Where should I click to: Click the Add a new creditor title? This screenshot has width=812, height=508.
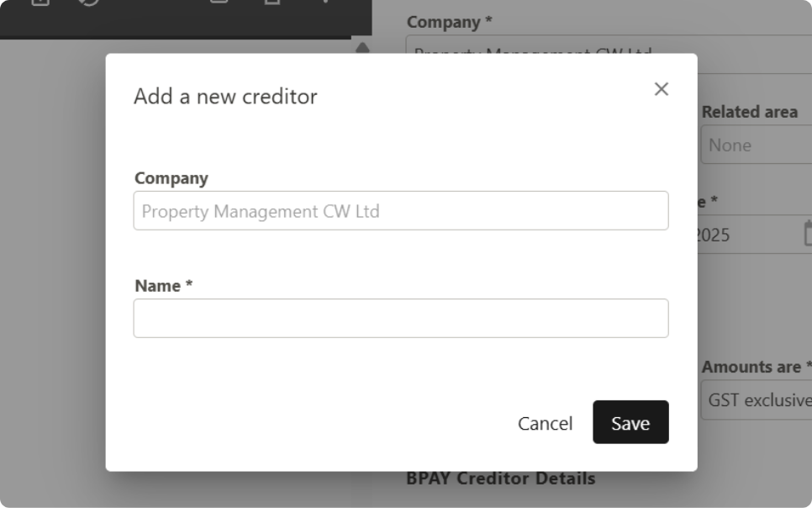[x=225, y=97]
